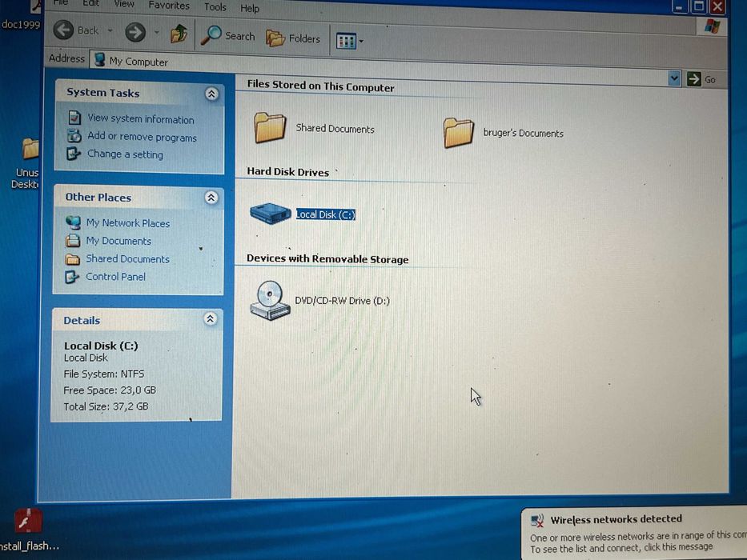Open the Favorites menu
747x560 pixels.
pyautogui.click(x=169, y=6)
